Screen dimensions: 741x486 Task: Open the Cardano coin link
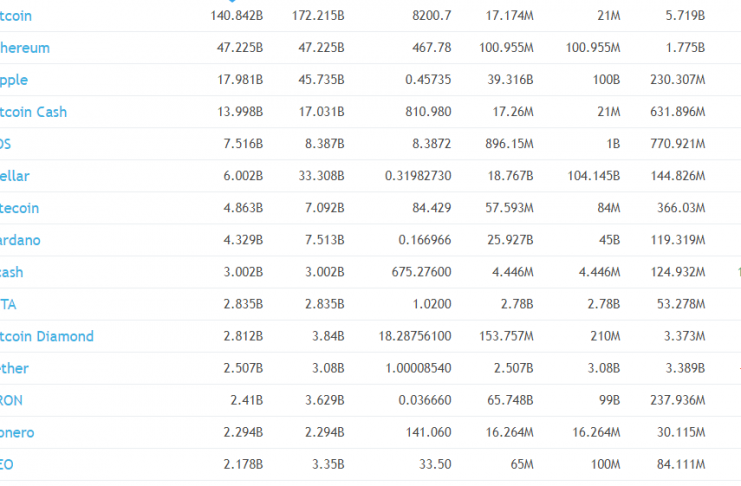coord(20,240)
